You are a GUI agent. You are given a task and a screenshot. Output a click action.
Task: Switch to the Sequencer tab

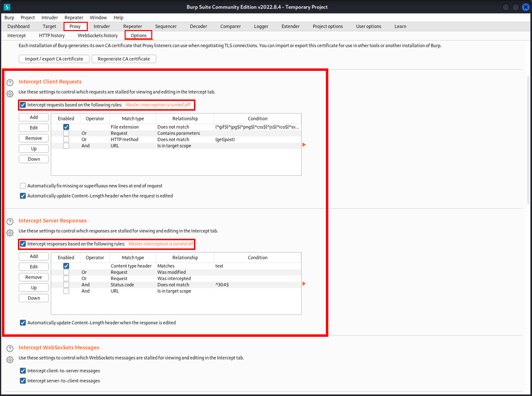(x=165, y=26)
